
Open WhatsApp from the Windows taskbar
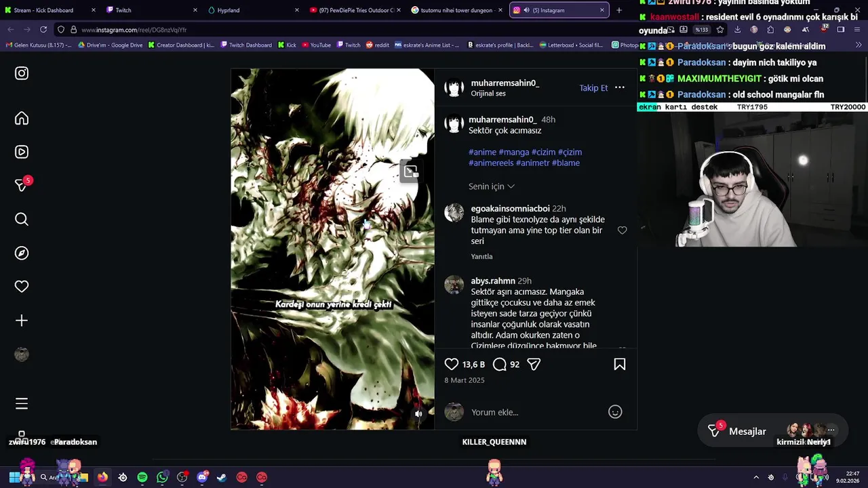(x=162, y=477)
